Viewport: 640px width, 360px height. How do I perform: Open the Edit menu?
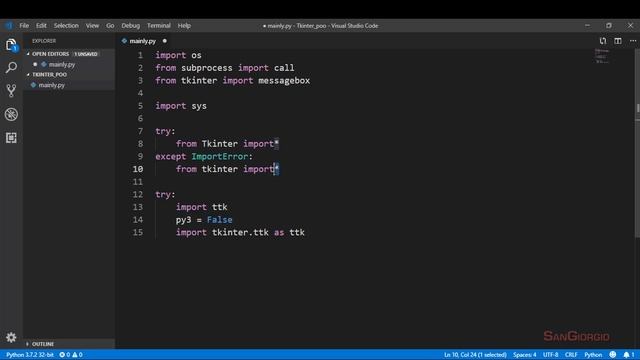(41, 25)
